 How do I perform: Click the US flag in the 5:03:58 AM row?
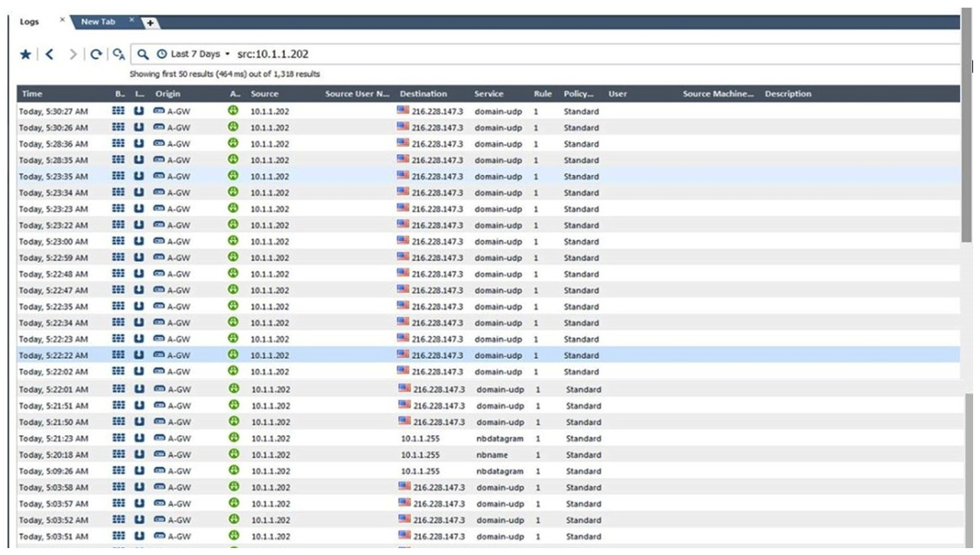(x=404, y=485)
